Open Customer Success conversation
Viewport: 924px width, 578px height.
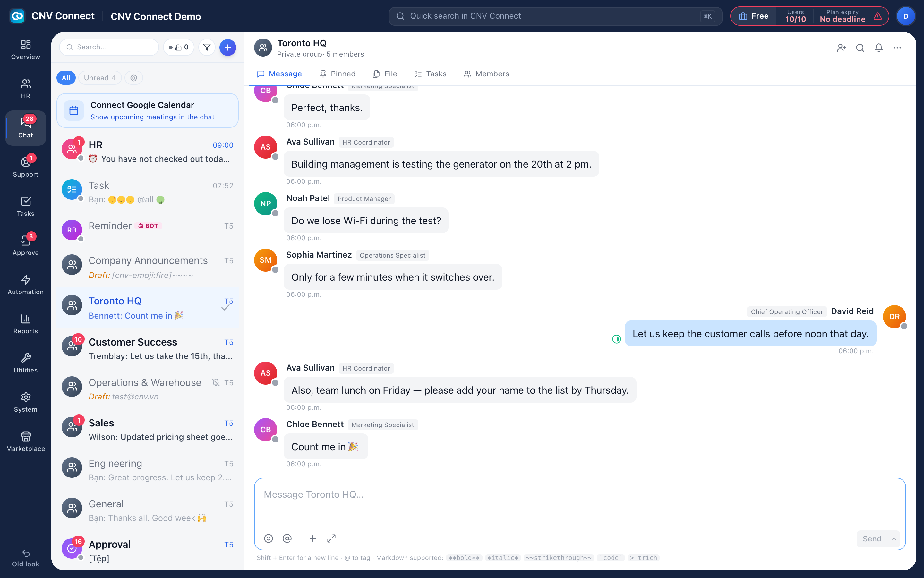(x=147, y=349)
